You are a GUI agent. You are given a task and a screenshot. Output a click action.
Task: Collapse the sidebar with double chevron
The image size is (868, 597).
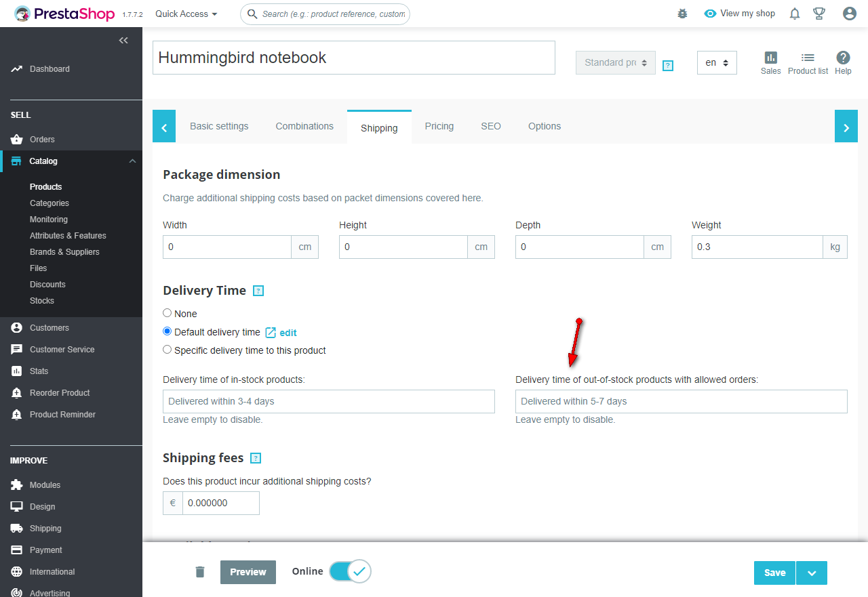click(123, 41)
